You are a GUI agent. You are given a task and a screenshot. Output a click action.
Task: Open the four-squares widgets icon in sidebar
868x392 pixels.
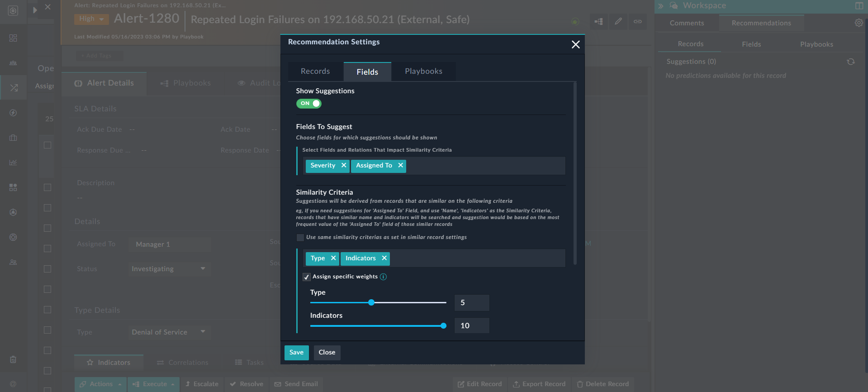[x=13, y=187]
